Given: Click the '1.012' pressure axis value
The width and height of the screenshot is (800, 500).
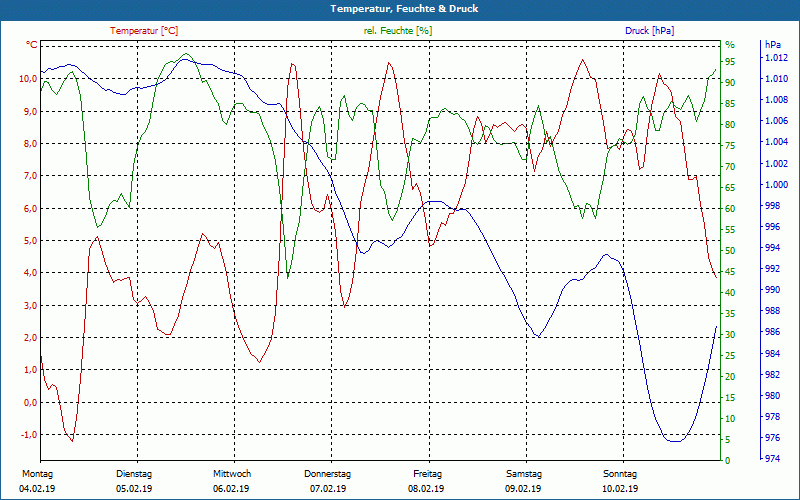Looking at the screenshot, I should pyautogui.click(x=776, y=58).
